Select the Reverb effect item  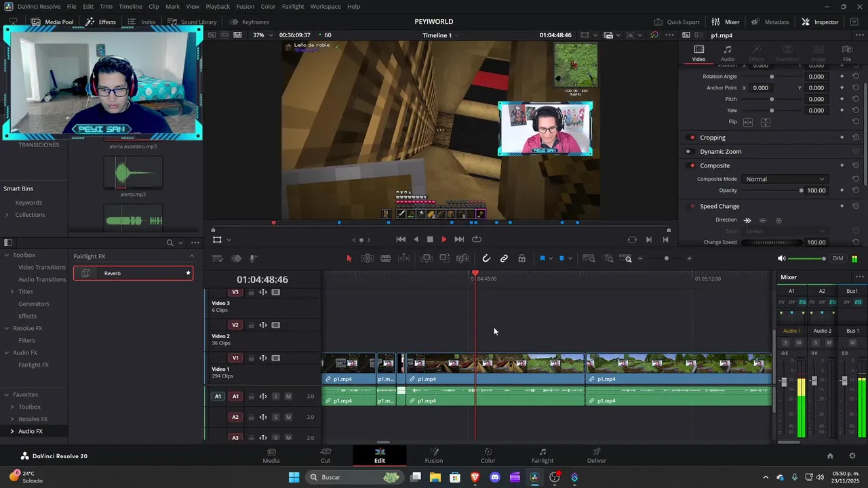tap(134, 273)
